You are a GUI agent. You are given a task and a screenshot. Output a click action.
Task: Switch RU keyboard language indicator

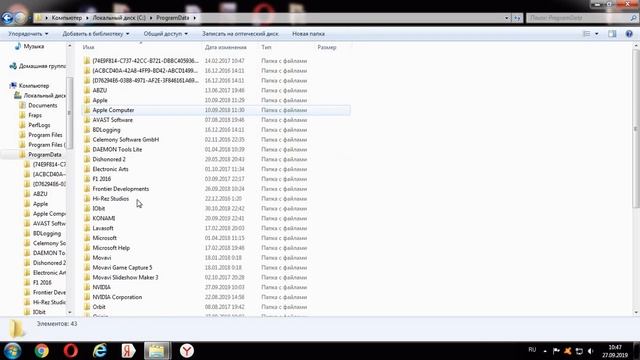pos(532,350)
